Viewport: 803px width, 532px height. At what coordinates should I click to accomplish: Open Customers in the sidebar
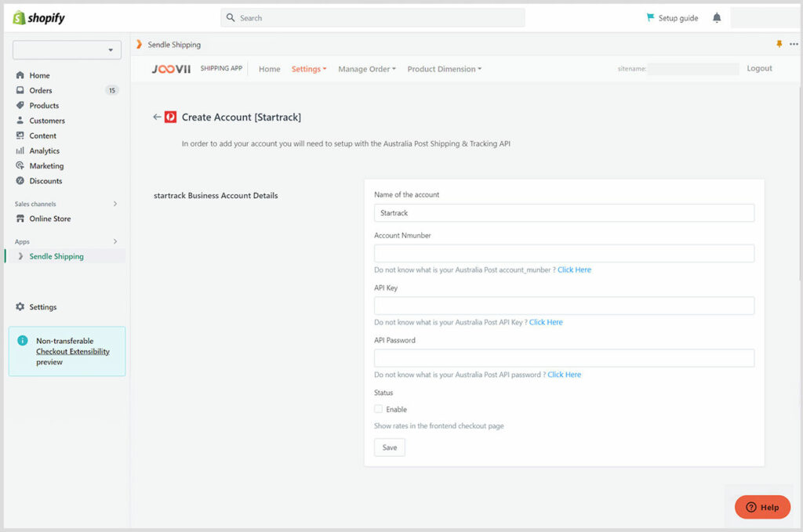[47, 121]
